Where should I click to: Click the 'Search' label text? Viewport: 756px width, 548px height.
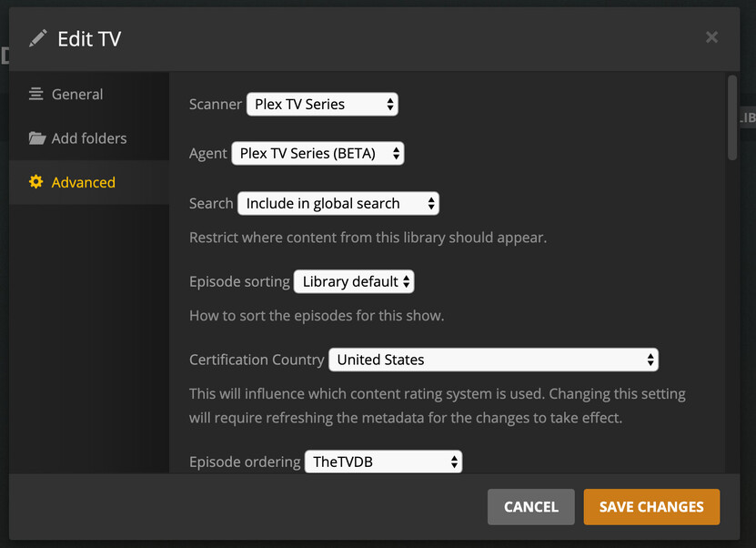click(211, 204)
